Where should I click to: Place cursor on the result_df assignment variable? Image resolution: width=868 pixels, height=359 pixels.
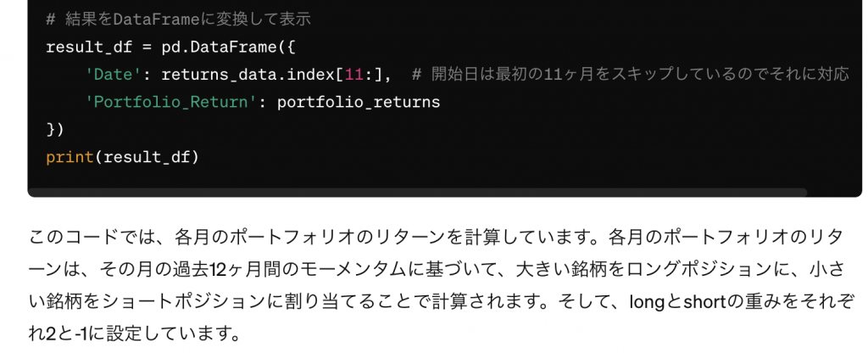tap(89, 47)
